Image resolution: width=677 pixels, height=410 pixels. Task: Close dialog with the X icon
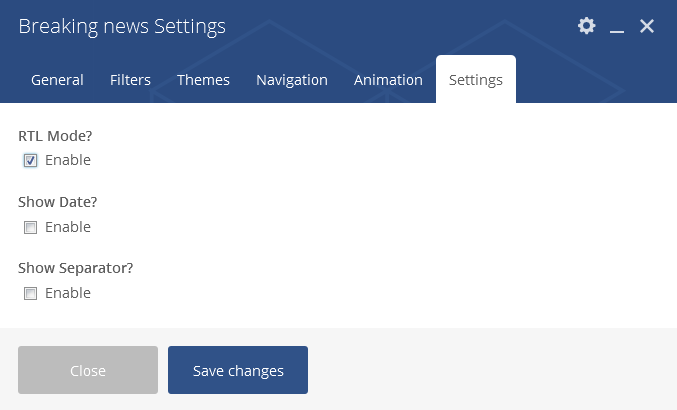point(647,26)
